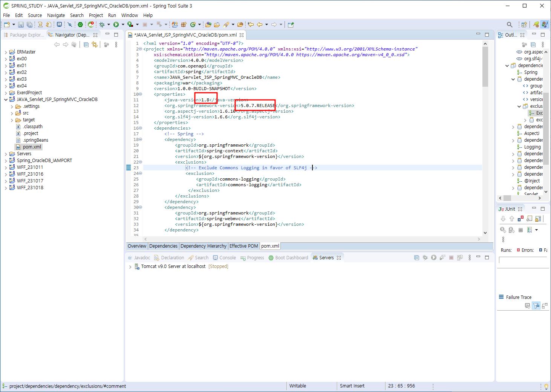551x392 pixels.
Task: Expand the target folder
Action: pos(12,120)
